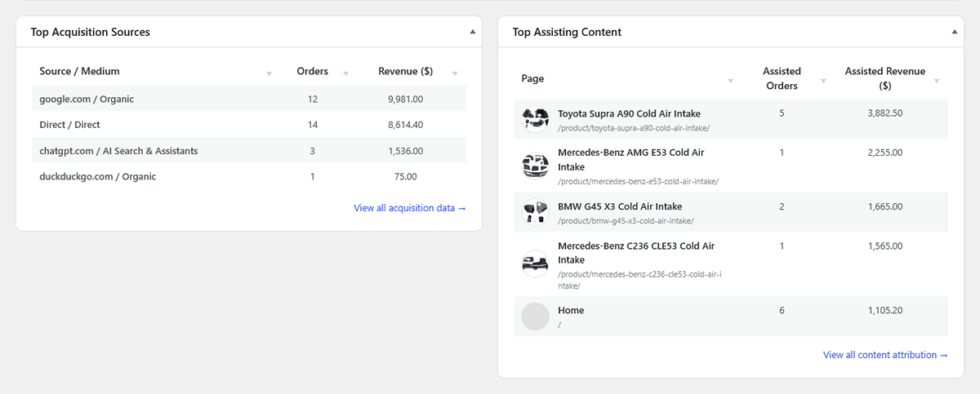This screenshot has height=394, width=980.
Task: Open Mercedes-Benz AMG E53 Cold Air Intake page
Action: point(630,160)
